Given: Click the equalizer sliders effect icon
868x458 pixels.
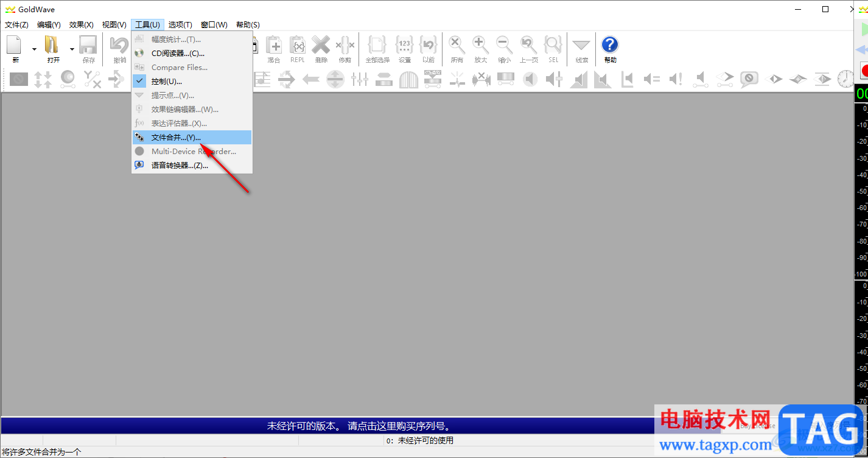Looking at the screenshot, I should [x=360, y=79].
